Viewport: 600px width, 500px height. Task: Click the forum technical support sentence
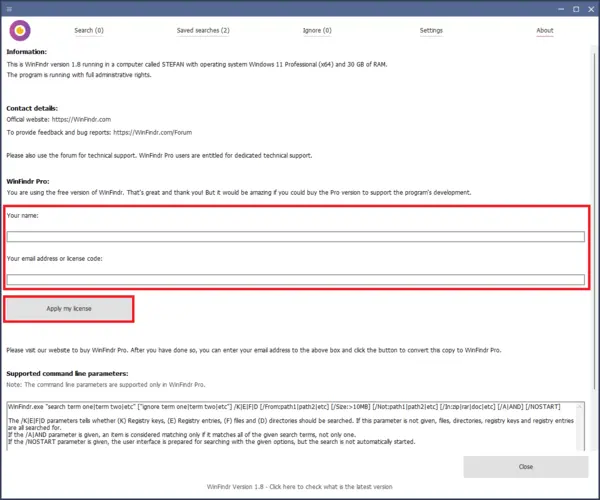tap(159, 155)
